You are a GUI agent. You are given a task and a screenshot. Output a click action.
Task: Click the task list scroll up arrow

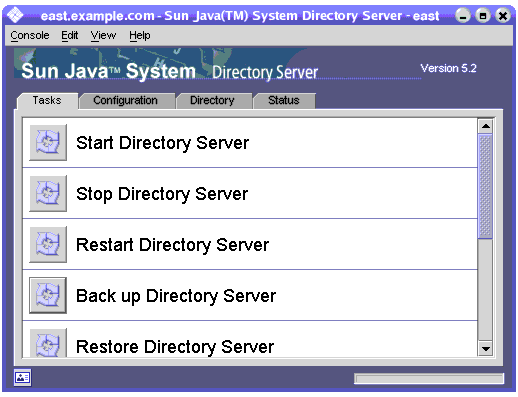coord(486,126)
